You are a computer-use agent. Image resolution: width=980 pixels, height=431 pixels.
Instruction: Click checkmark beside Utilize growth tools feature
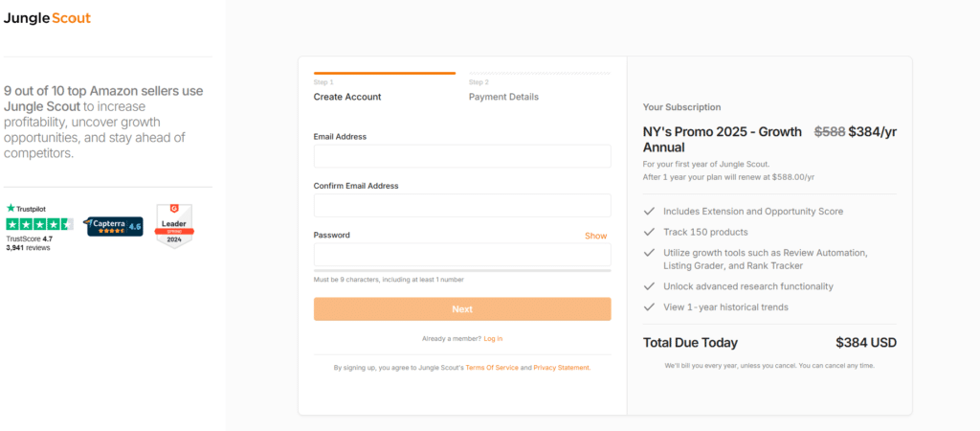pyautogui.click(x=649, y=253)
